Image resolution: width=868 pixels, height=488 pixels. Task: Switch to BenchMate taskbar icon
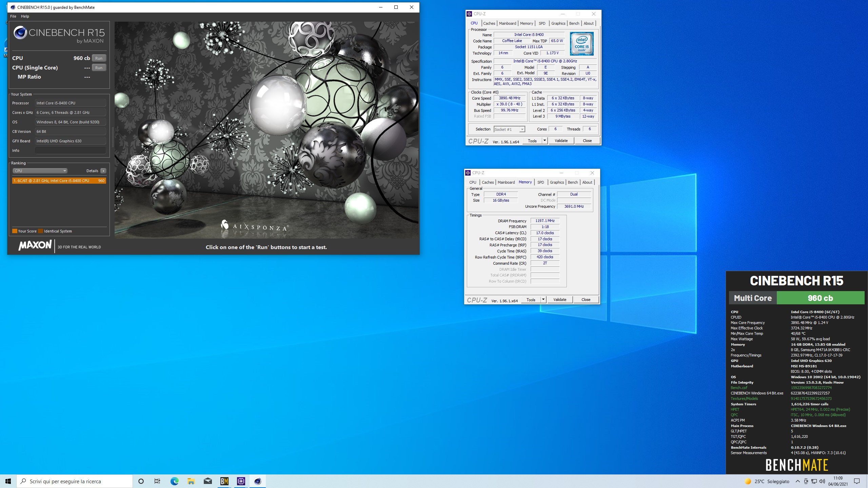click(x=224, y=481)
